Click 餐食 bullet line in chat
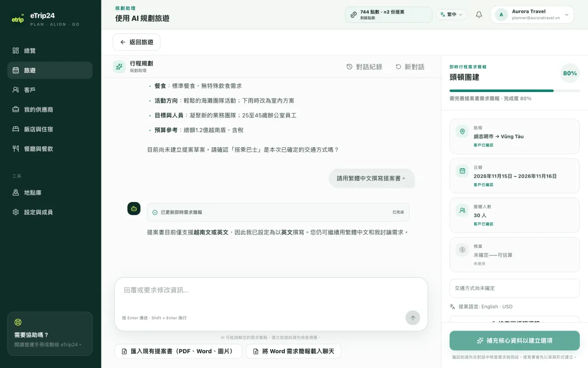588x368 pixels. pyautogui.click(x=198, y=86)
